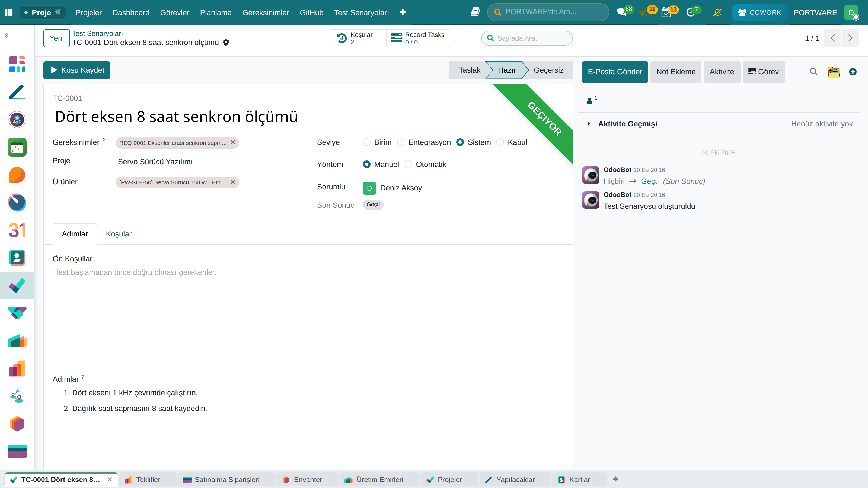This screenshot has width=868, height=488.
Task: Open the conversations chat bubble icon
Action: pos(621,12)
